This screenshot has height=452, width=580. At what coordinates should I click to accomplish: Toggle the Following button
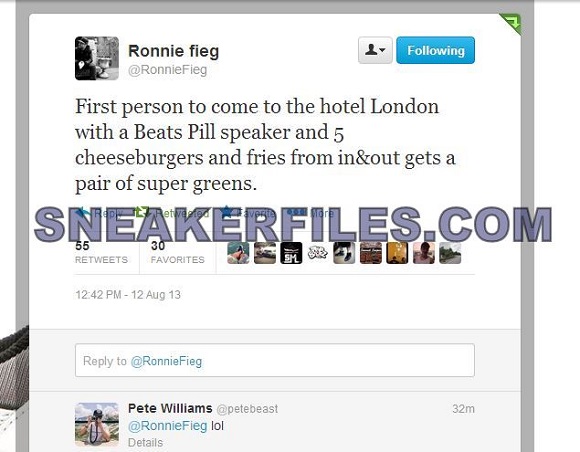[435, 50]
